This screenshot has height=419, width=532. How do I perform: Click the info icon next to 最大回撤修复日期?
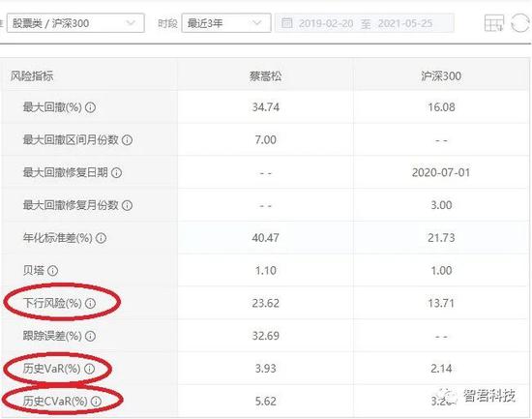click(116, 172)
